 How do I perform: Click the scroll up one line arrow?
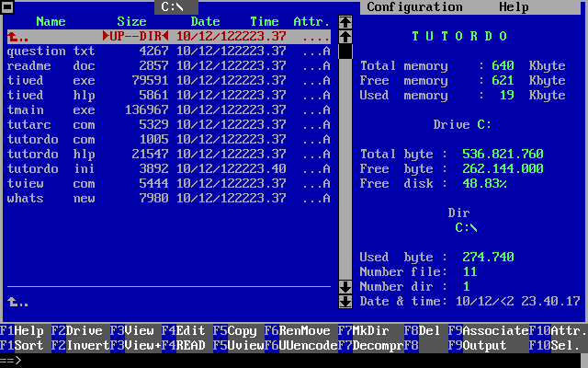[345, 36]
